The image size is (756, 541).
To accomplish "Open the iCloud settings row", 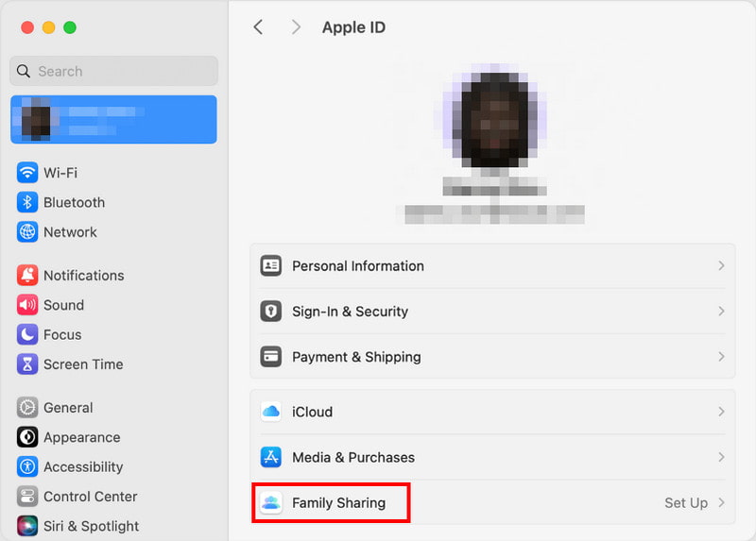I will click(492, 412).
